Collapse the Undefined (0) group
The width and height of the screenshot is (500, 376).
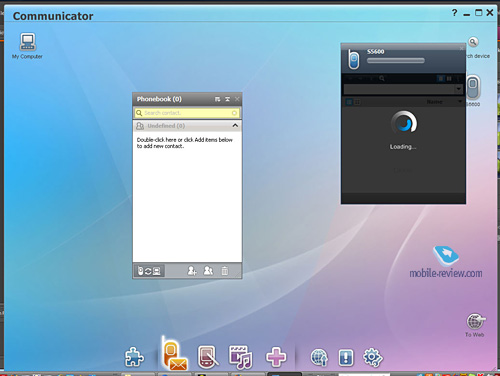pyautogui.click(x=235, y=126)
